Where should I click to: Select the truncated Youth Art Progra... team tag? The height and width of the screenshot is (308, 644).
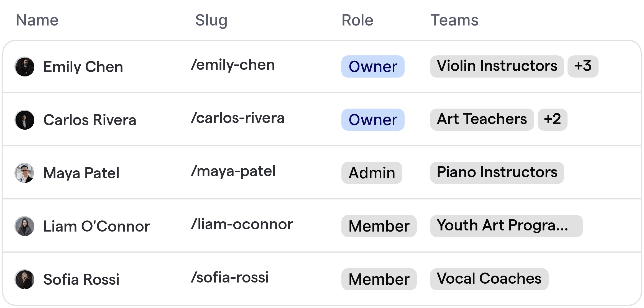point(506,226)
